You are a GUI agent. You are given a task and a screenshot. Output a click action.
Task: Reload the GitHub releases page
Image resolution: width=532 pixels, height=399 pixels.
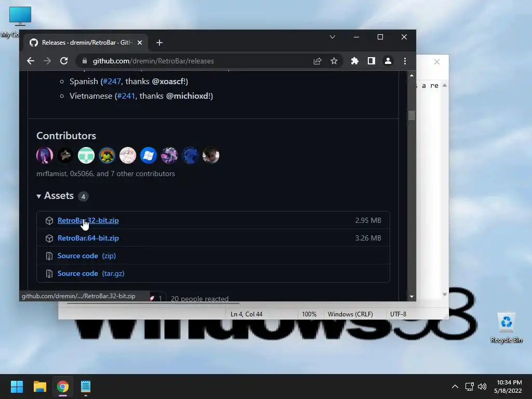tap(64, 61)
